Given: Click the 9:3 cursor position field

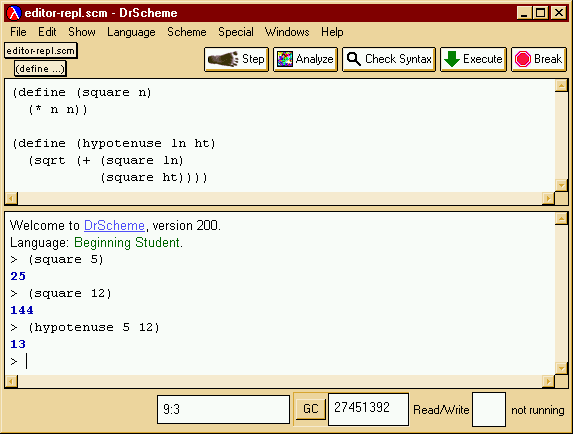Looking at the screenshot, I should point(223,410).
